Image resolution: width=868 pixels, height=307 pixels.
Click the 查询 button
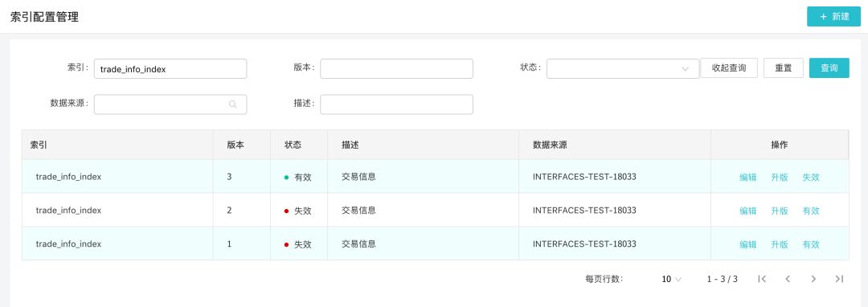pyautogui.click(x=829, y=68)
